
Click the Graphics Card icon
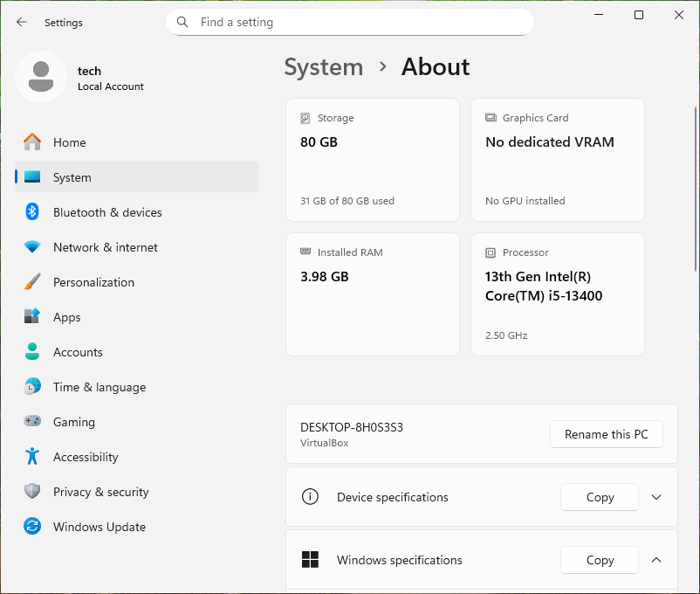pyautogui.click(x=491, y=118)
